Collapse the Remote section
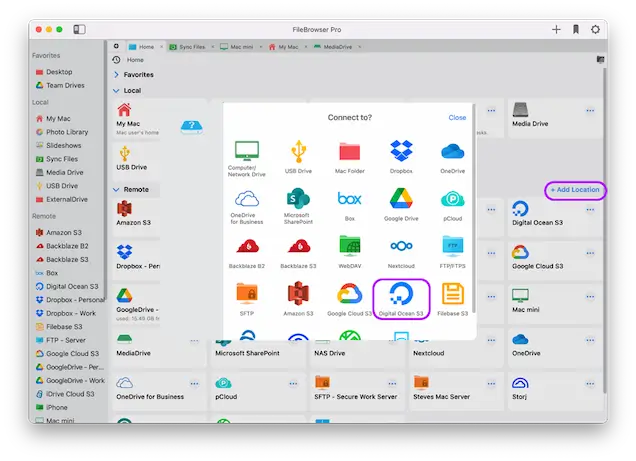This screenshot has height=461, width=636. [116, 189]
